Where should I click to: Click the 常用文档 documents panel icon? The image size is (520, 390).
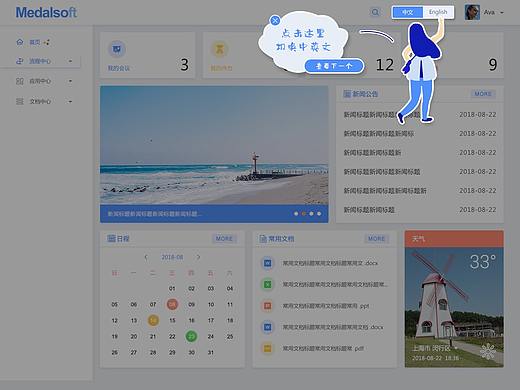tap(263, 238)
